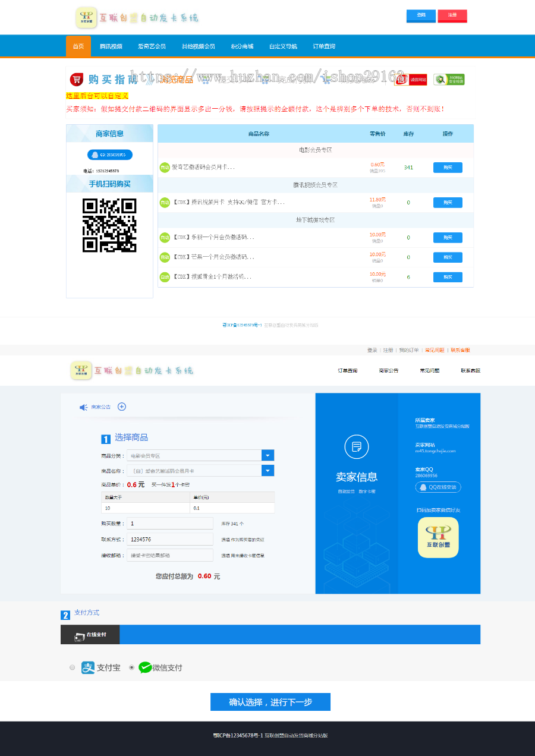Viewport: 535px width, 756px height.
Task: Click the 电影会员专区 section header row
Action: [x=316, y=150]
